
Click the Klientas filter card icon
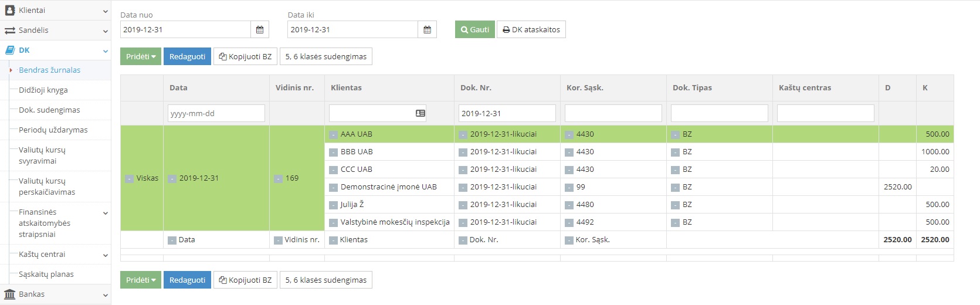[x=420, y=113]
